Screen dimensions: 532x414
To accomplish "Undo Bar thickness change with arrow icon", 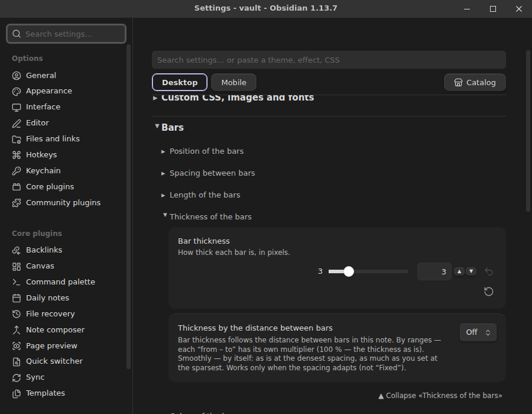I will pos(489,271).
